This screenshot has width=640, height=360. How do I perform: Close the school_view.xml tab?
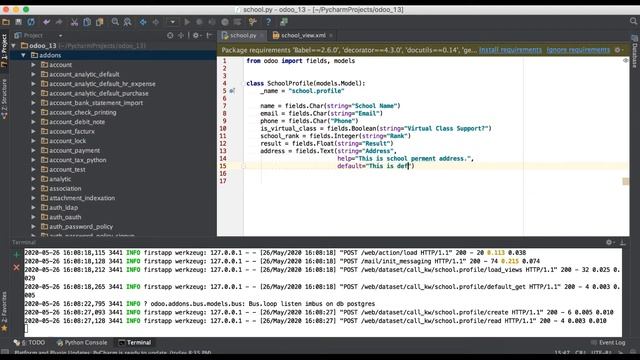tap(331, 36)
